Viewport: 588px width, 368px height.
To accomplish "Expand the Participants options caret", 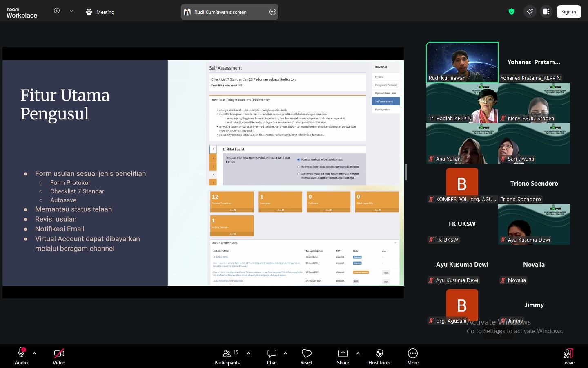I will coord(249,353).
